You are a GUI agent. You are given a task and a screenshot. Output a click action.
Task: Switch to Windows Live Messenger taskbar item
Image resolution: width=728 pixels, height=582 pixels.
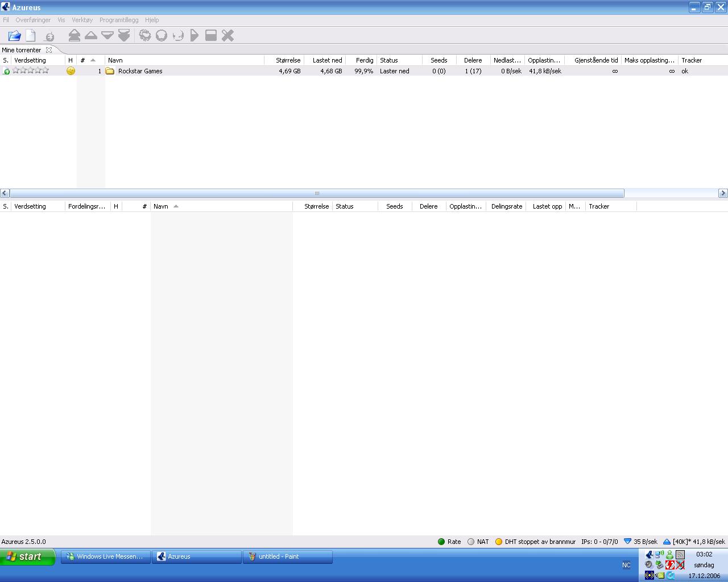tap(105, 556)
